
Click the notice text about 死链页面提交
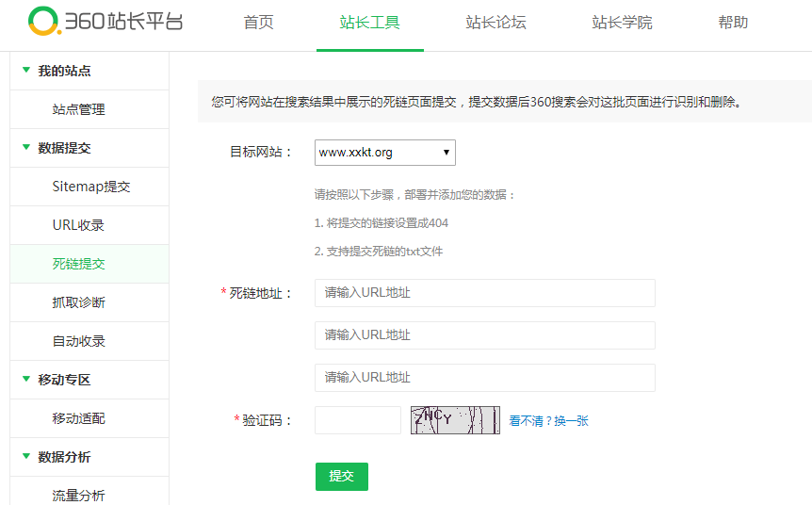coord(477,102)
